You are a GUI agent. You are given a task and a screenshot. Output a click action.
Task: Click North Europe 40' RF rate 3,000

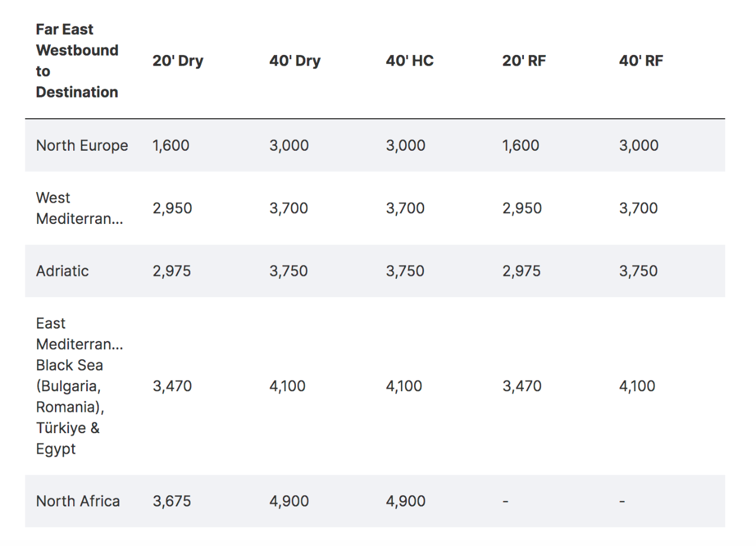coord(638,145)
